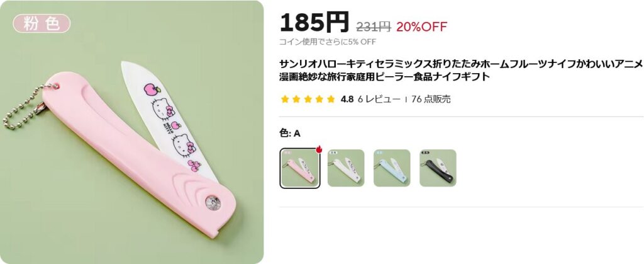Open the 6 レビュー reviews link
The image size is (644, 264).
click(379, 99)
